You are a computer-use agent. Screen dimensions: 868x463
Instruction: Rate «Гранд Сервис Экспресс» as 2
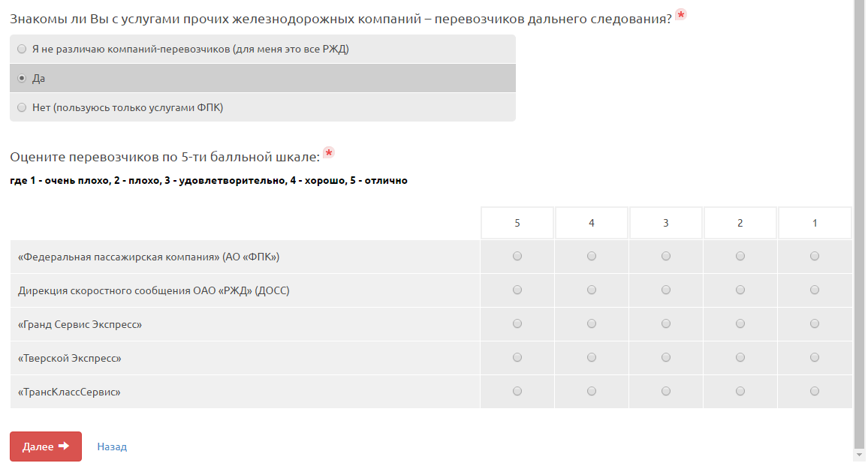[x=740, y=324]
